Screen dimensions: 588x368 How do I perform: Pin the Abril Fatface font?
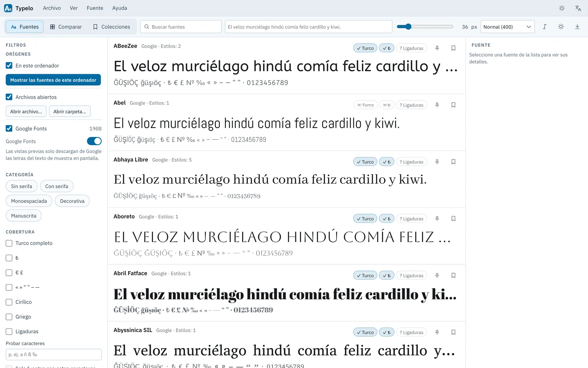pyautogui.click(x=437, y=275)
